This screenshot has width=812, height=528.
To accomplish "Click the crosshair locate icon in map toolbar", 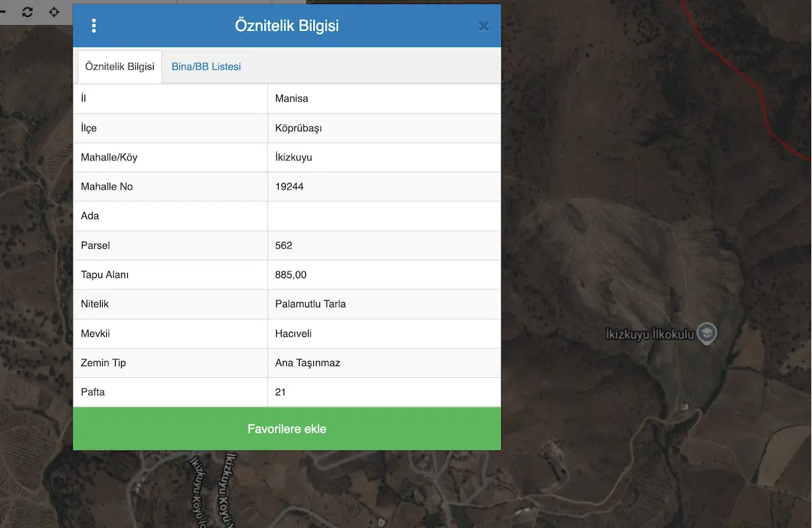I will pos(55,12).
